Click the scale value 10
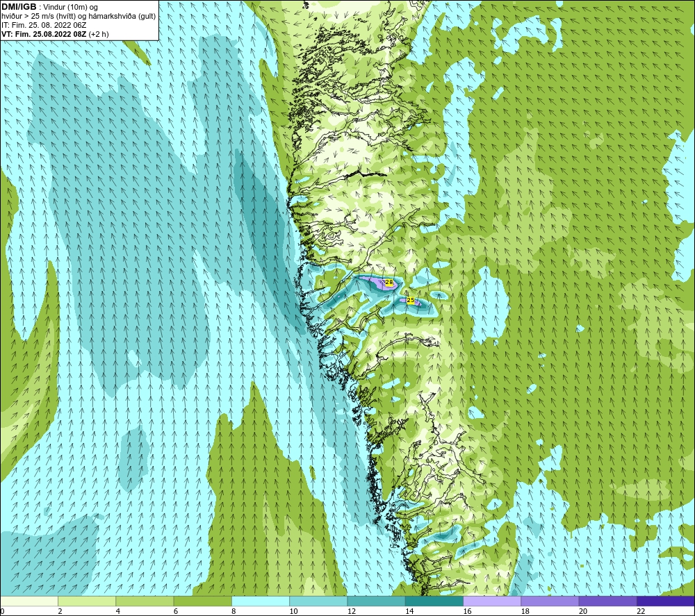This screenshot has height=616, width=695. pos(293,611)
